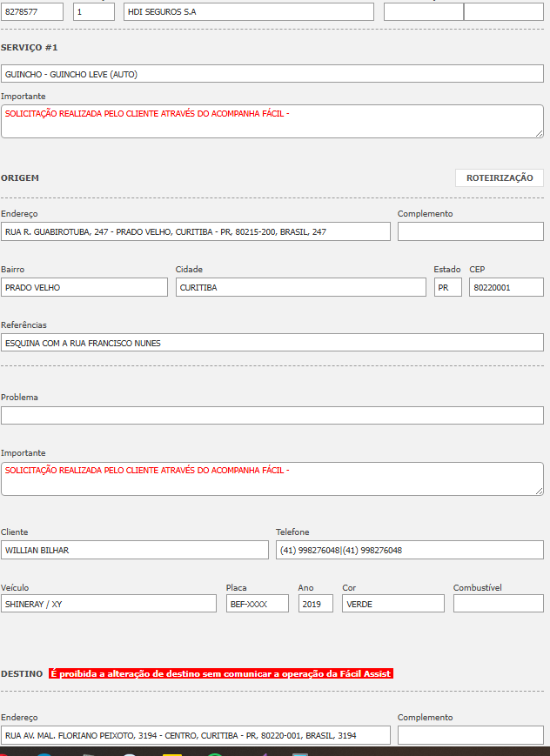The image size is (550, 756).
Task: Click the Estado field showing PR
Action: [x=447, y=287]
